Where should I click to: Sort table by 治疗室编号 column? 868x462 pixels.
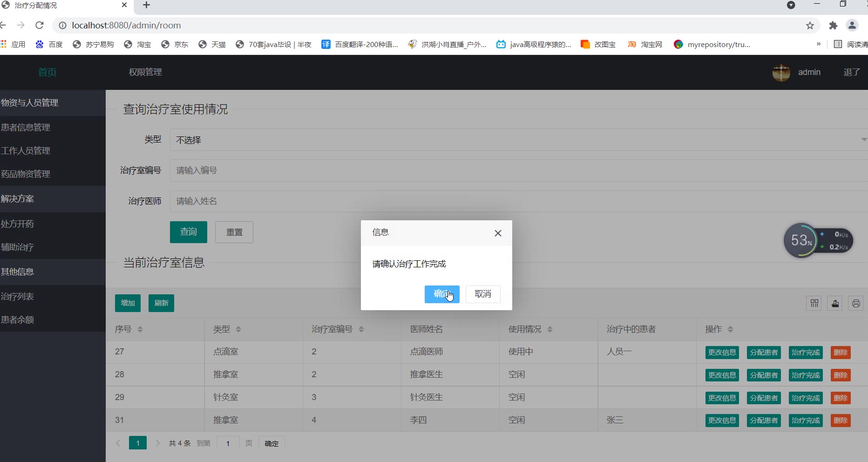[361, 329]
